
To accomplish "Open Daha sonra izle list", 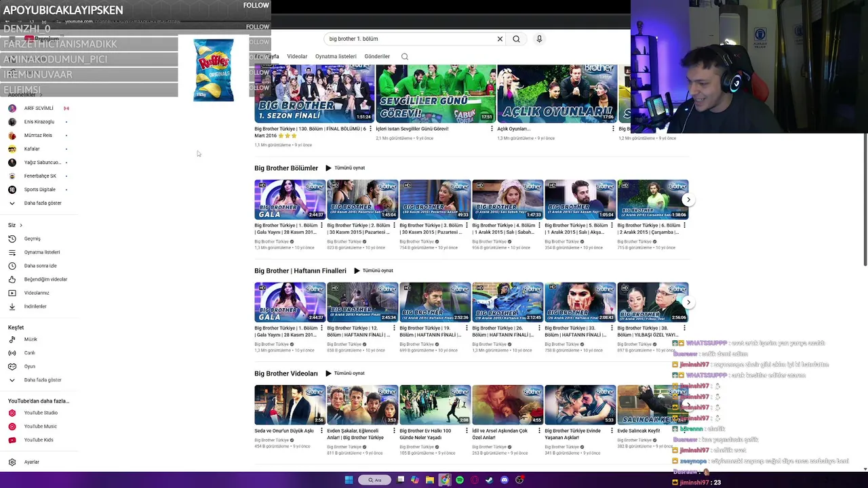I will click(33, 266).
